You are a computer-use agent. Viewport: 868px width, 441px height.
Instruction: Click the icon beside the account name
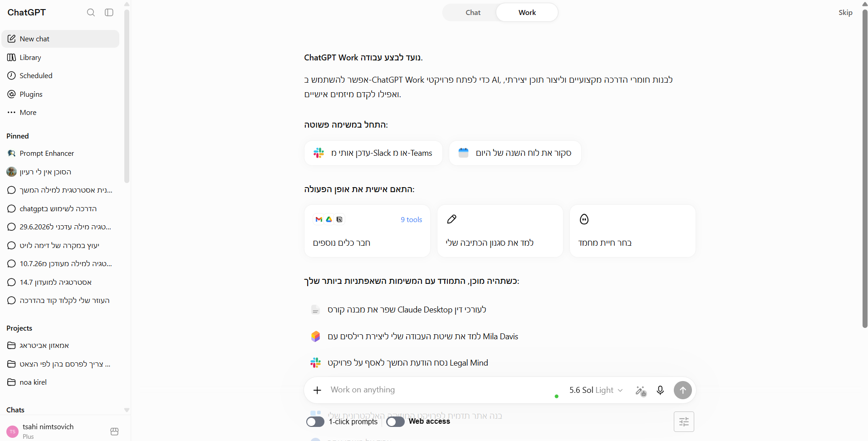tap(114, 431)
